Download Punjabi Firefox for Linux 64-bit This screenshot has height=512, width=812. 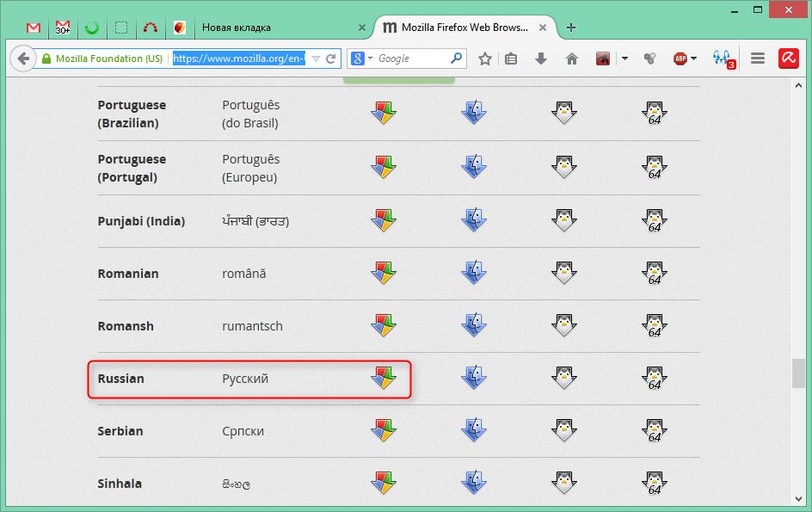655,221
